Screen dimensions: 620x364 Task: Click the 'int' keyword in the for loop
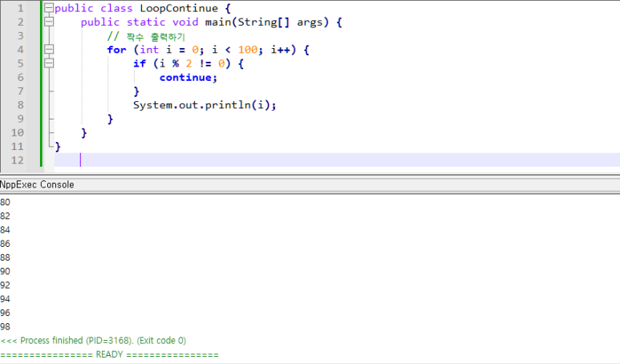149,50
